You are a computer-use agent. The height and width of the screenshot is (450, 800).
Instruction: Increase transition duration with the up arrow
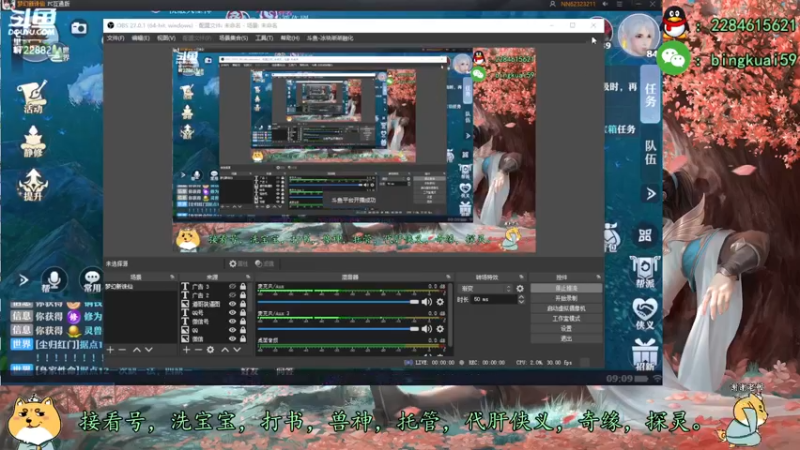tap(521, 297)
